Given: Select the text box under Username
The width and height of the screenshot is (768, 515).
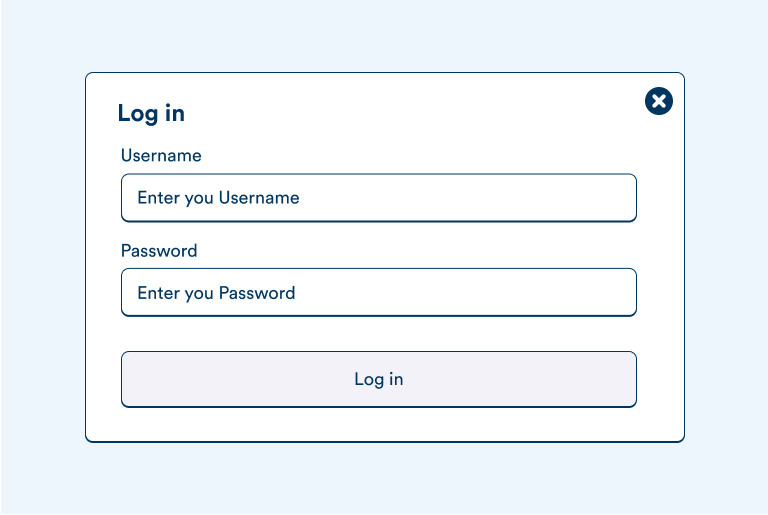Looking at the screenshot, I should pos(378,198).
